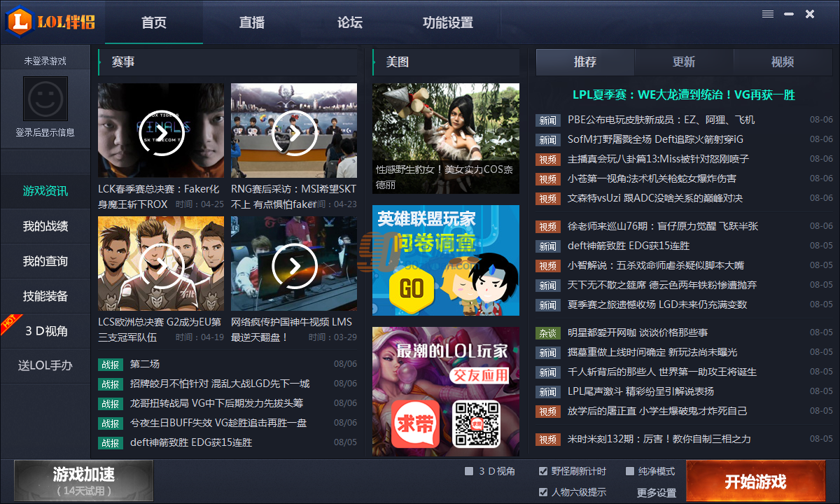Open the 更多设置 link
The width and height of the screenshot is (840, 504).
(657, 493)
